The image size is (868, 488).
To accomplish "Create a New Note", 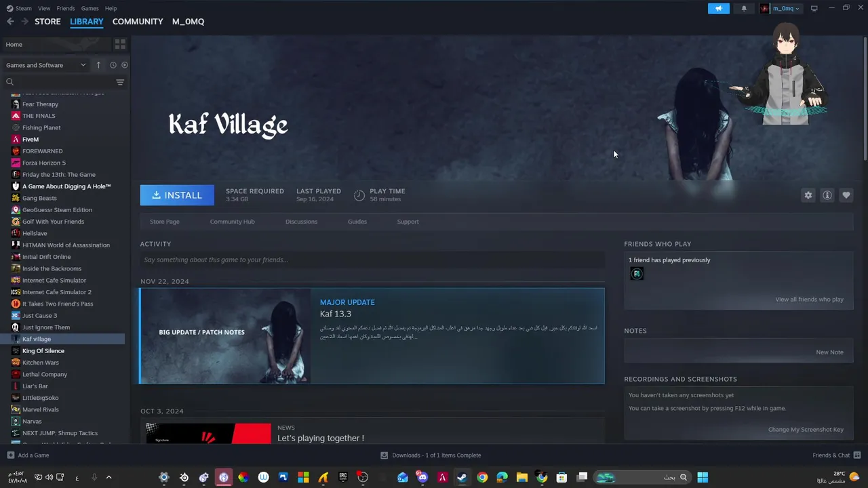I will coord(829,352).
